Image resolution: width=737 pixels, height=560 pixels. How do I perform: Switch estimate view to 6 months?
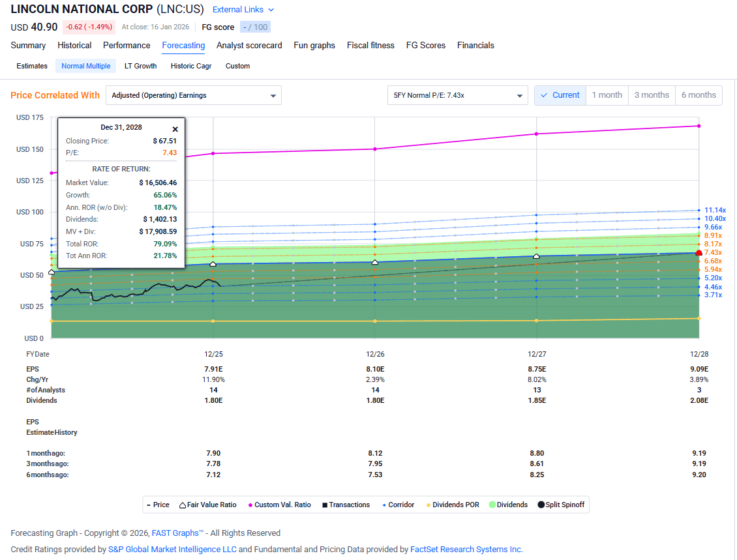(x=699, y=95)
